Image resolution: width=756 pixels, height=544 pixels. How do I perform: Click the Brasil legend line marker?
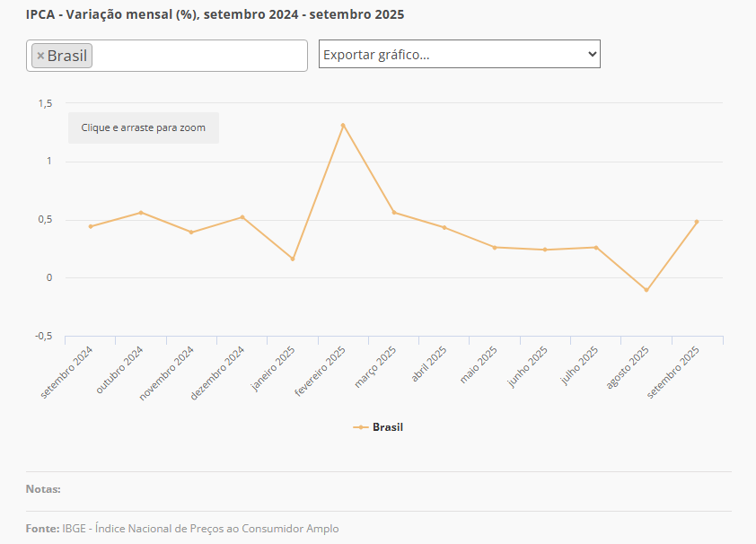click(361, 427)
